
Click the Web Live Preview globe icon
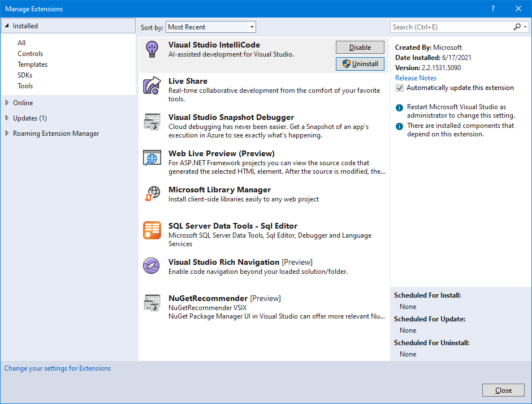152,158
